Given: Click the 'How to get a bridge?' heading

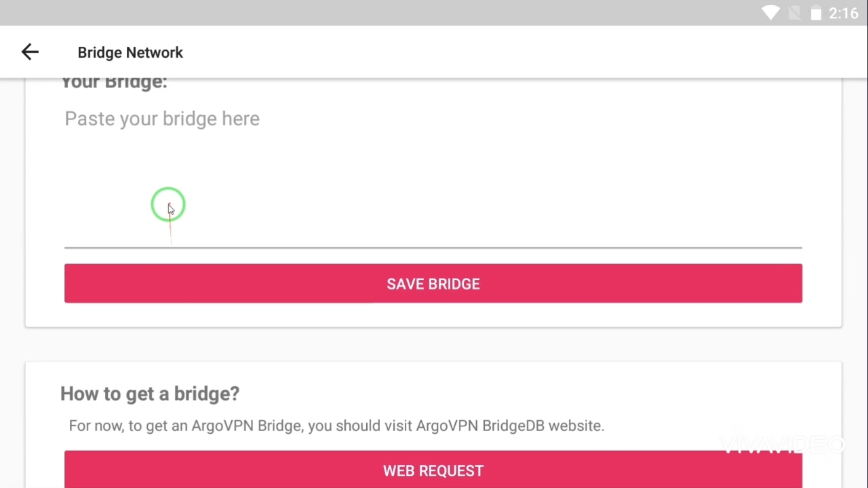Looking at the screenshot, I should tap(150, 394).
